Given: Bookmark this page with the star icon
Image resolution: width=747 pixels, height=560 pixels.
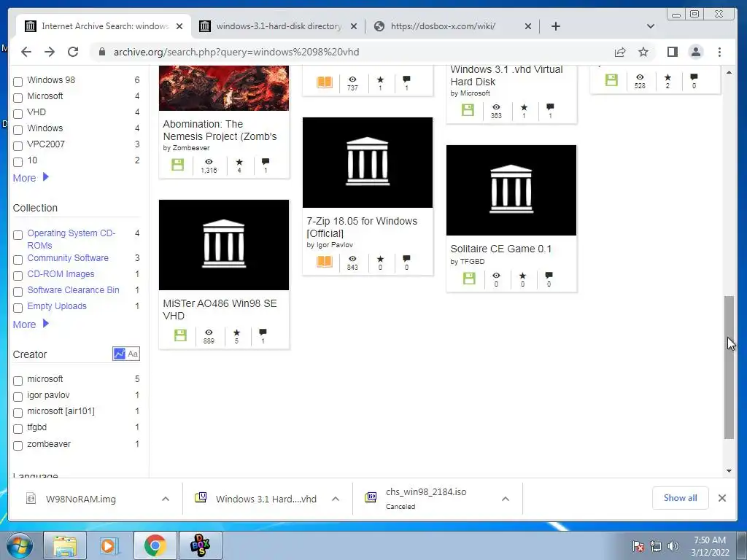Looking at the screenshot, I should (x=643, y=52).
